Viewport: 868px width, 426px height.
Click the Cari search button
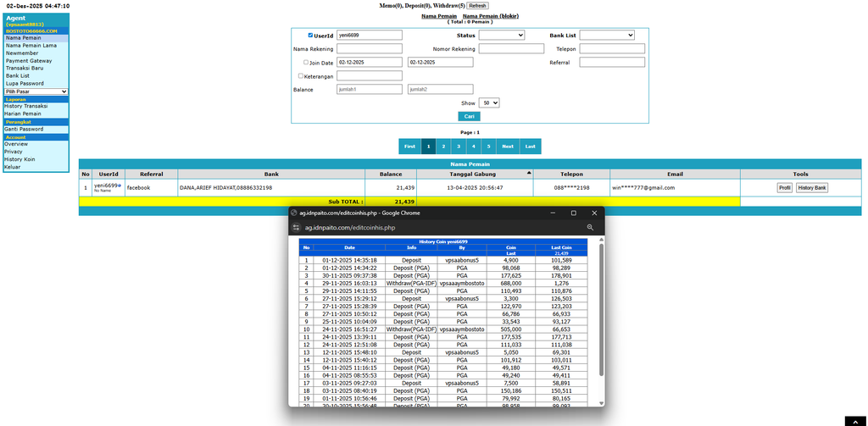click(x=469, y=116)
